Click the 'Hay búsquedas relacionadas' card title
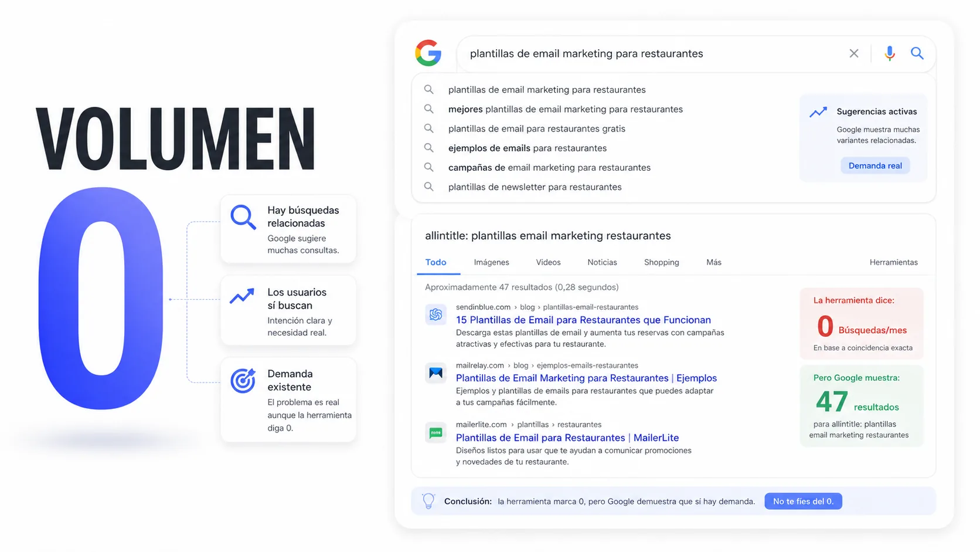The width and height of the screenshot is (980, 552). click(x=303, y=216)
